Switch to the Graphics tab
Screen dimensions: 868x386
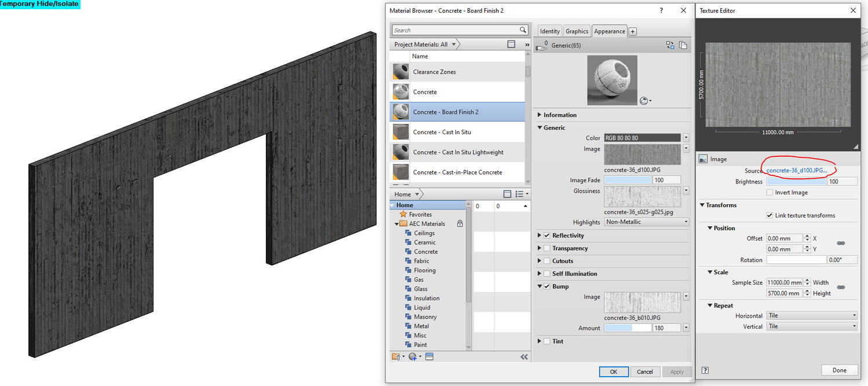(x=577, y=31)
